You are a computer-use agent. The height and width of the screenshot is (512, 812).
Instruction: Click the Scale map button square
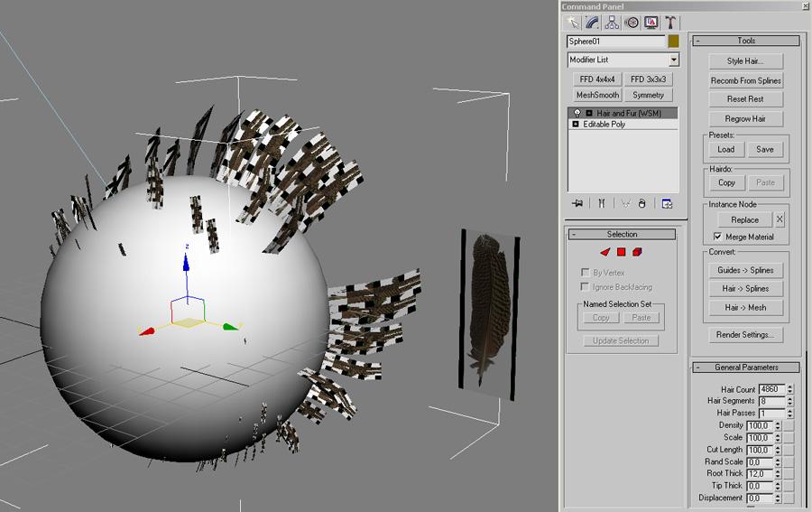tap(789, 437)
